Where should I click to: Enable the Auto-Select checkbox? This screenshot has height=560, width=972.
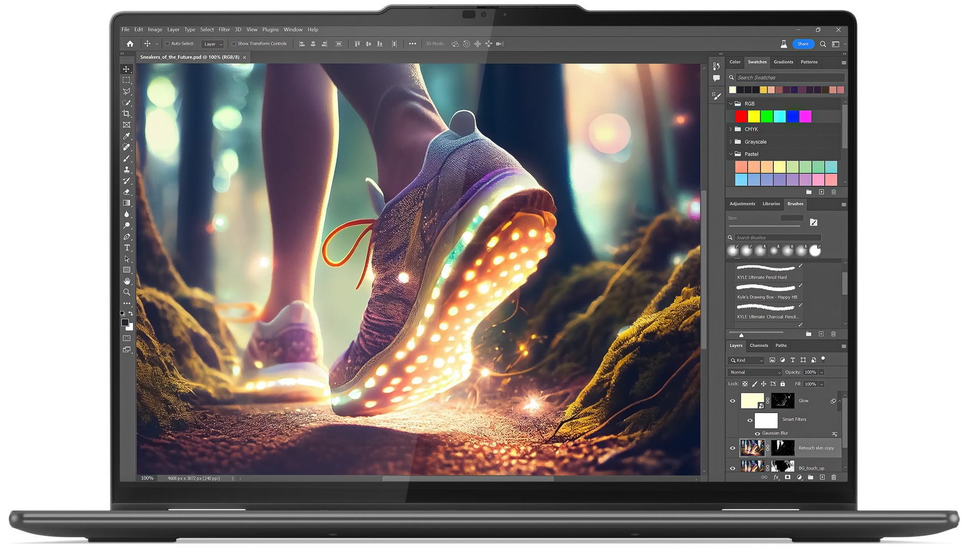pyautogui.click(x=167, y=44)
